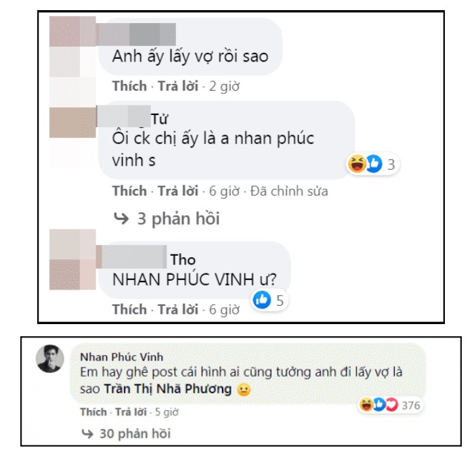Image resolution: width=476 pixels, height=454 pixels.
Task: Click the laughing emoji reaction on Tử's comment
Action: 357,164
